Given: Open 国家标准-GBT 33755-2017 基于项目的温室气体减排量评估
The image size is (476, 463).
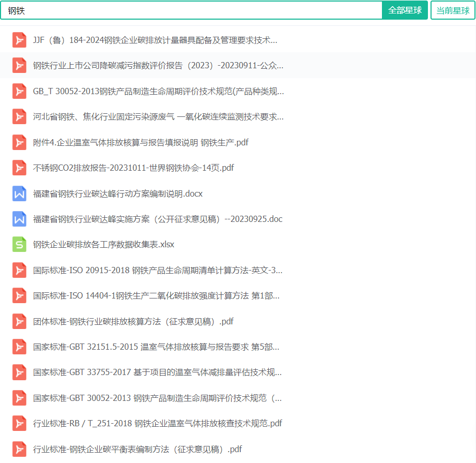Looking at the screenshot, I should point(157,372).
